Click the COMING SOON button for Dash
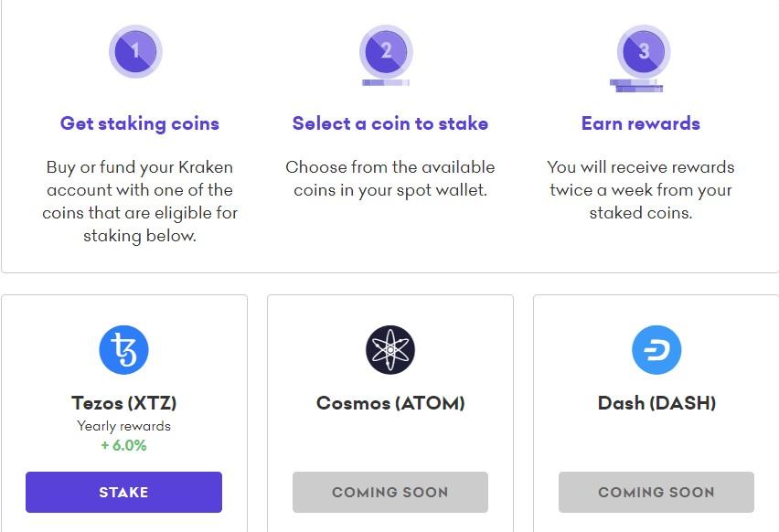 click(x=656, y=492)
